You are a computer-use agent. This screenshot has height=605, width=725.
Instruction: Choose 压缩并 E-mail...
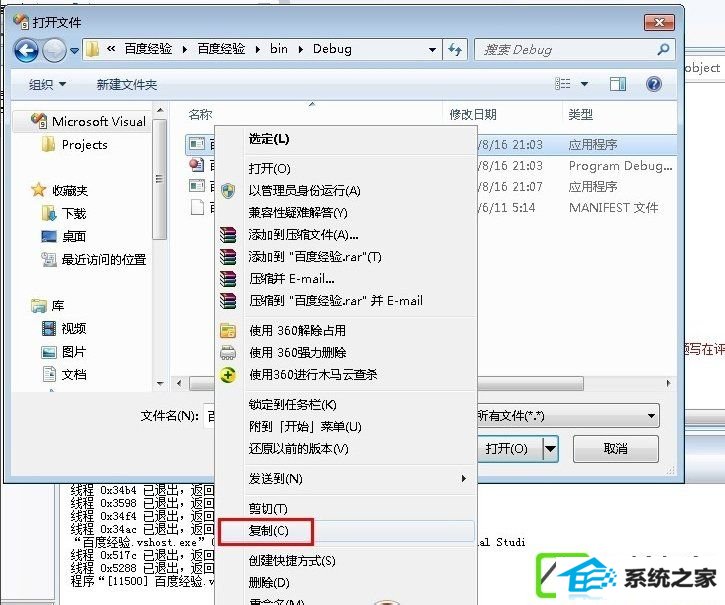[291, 279]
